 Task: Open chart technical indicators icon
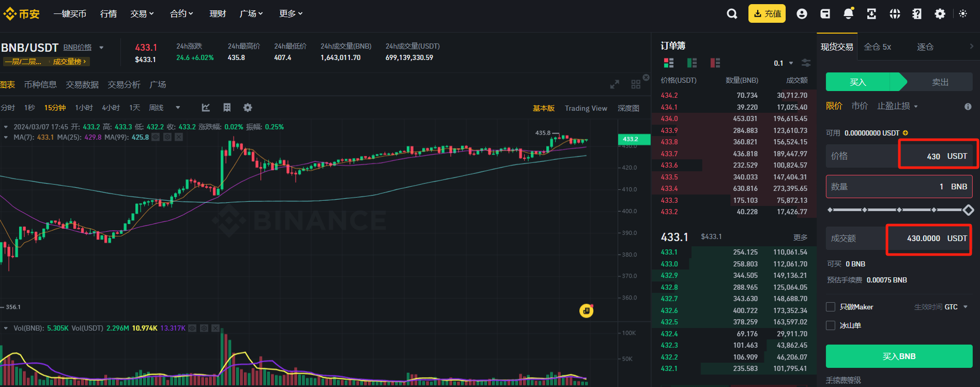(206, 108)
